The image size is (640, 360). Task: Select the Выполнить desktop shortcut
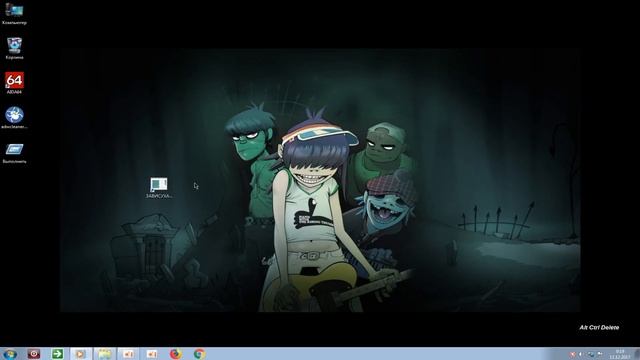14,153
